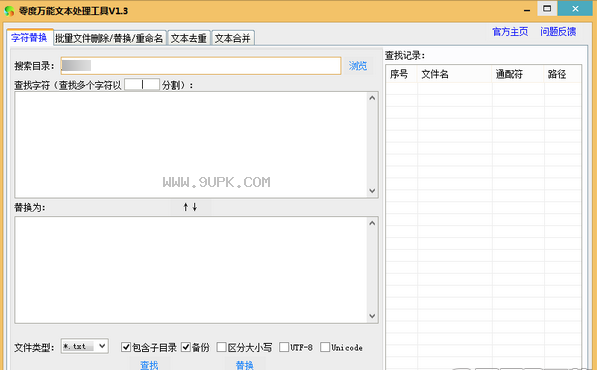The height and width of the screenshot is (370, 597).
Task: Switch to the 文本去重 tab
Action: click(188, 38)
